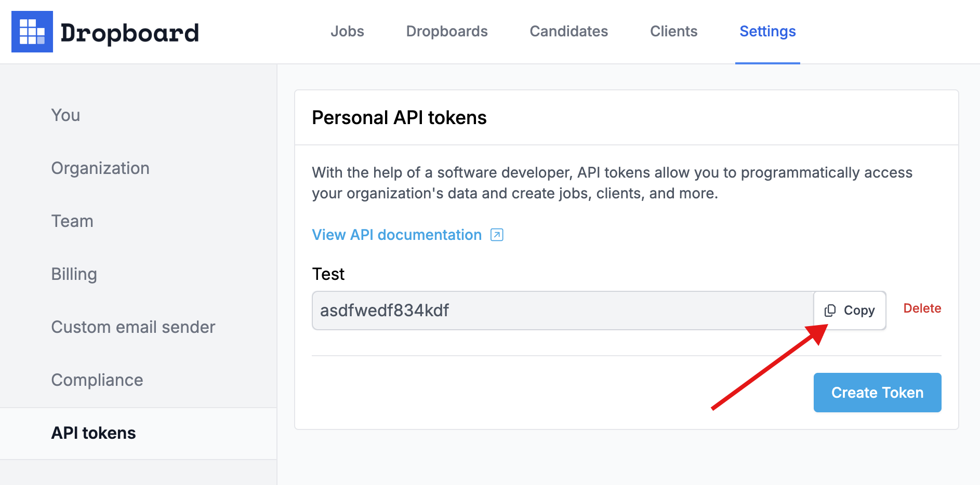Viewport: 980px width, 485px height.
Task: Click the Dropboard wordmark text
Action: 130,33
